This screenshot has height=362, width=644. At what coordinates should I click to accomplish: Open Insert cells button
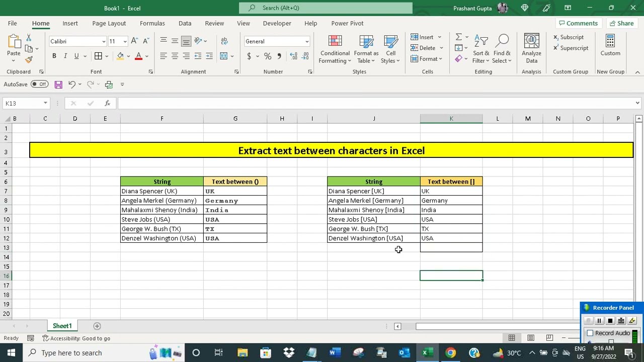422,37
